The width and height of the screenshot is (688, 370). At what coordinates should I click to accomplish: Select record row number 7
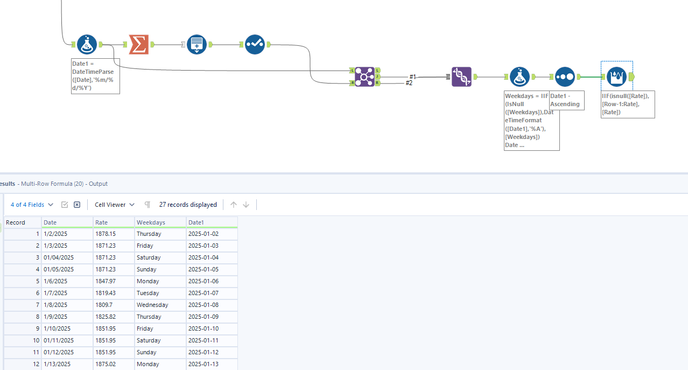coord(23,305)
